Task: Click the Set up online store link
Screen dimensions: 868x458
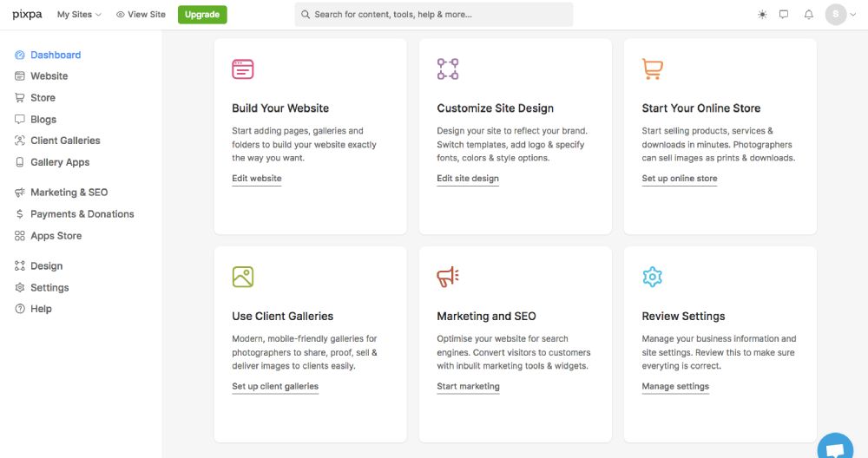Action: 680,179
